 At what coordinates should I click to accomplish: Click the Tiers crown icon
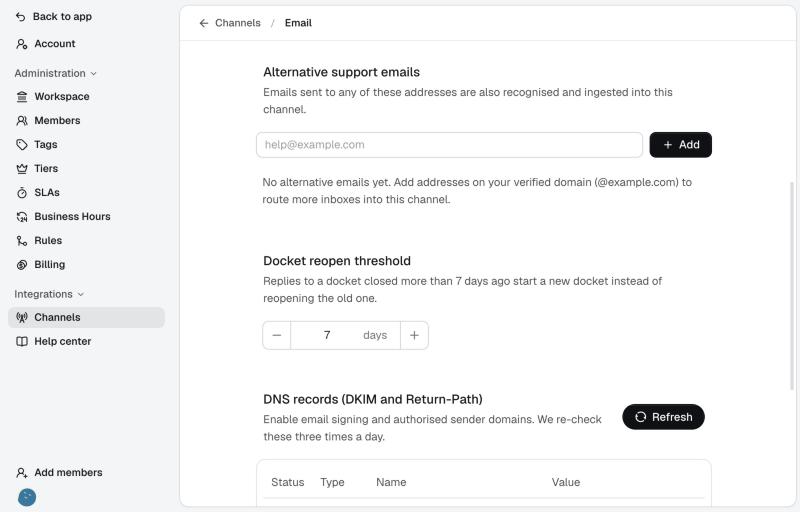click(21, 168)
